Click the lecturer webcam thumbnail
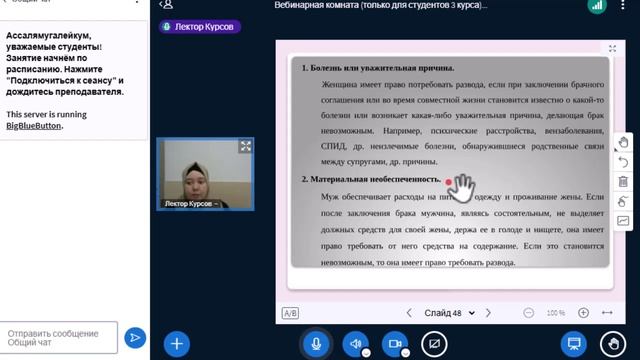 [x=205, y=174]
